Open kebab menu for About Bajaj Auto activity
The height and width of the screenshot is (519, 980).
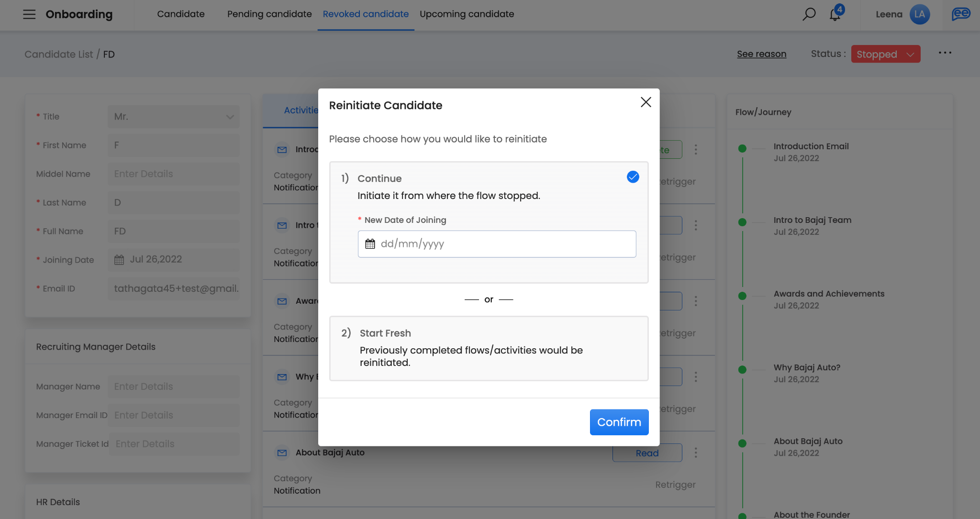696,453
